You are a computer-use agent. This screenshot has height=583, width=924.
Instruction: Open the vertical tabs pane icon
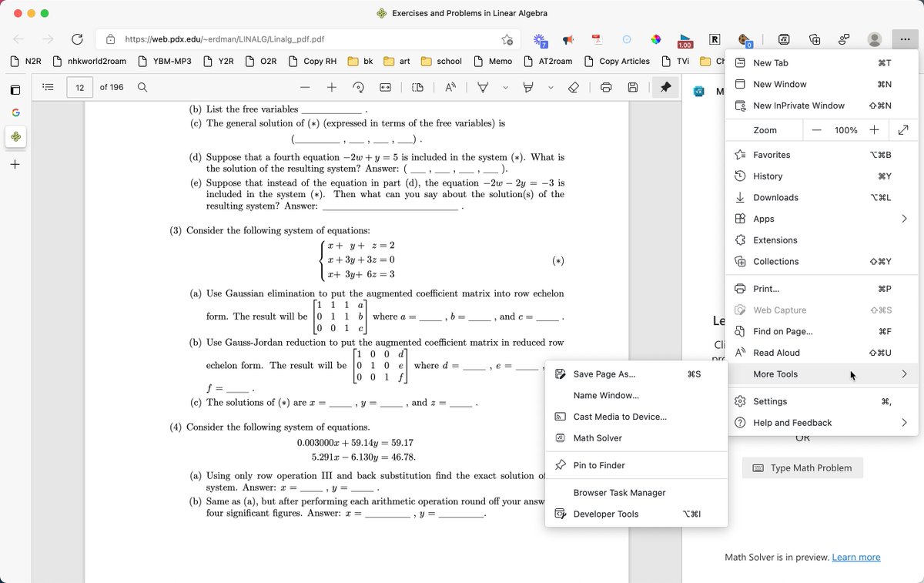(x=15, y=89)
